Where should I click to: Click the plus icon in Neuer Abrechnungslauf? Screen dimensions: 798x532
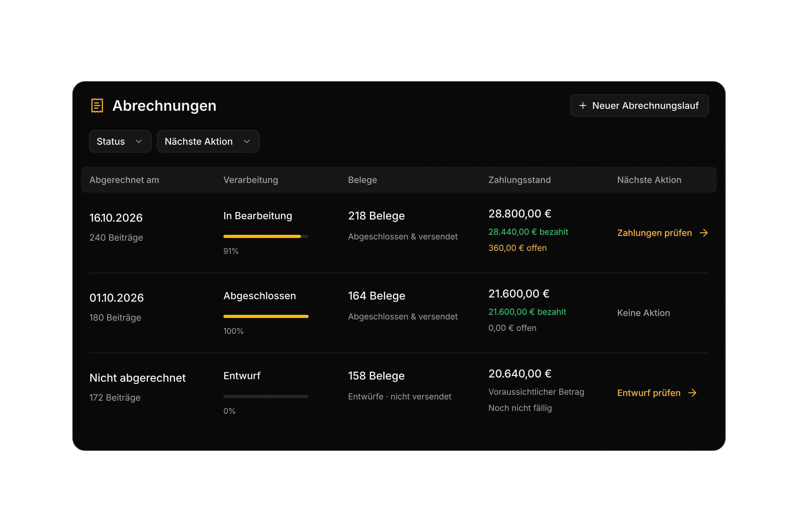click(583, 105)
